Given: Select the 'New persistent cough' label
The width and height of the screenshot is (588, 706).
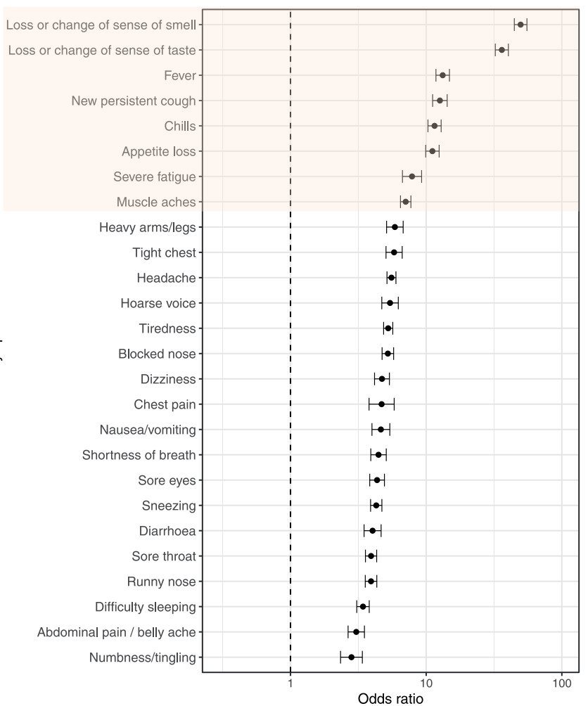Looking at the screenshot, I should (134, 101).
